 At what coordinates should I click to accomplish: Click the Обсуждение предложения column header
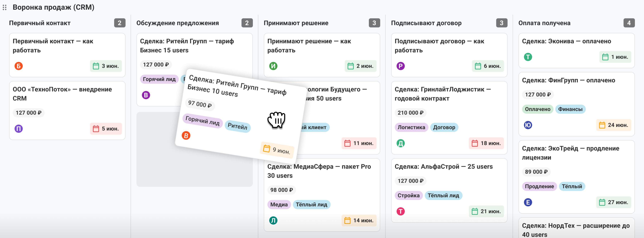(177, 23)
